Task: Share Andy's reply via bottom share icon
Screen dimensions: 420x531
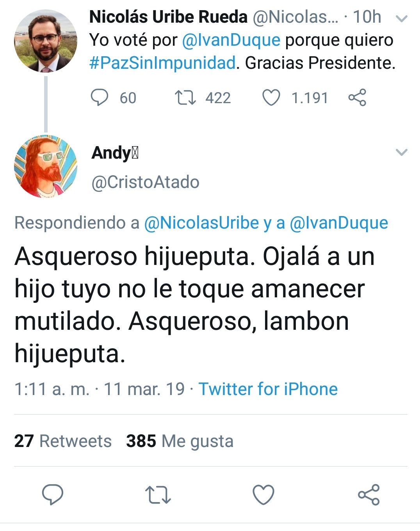Action: [369, 495]
